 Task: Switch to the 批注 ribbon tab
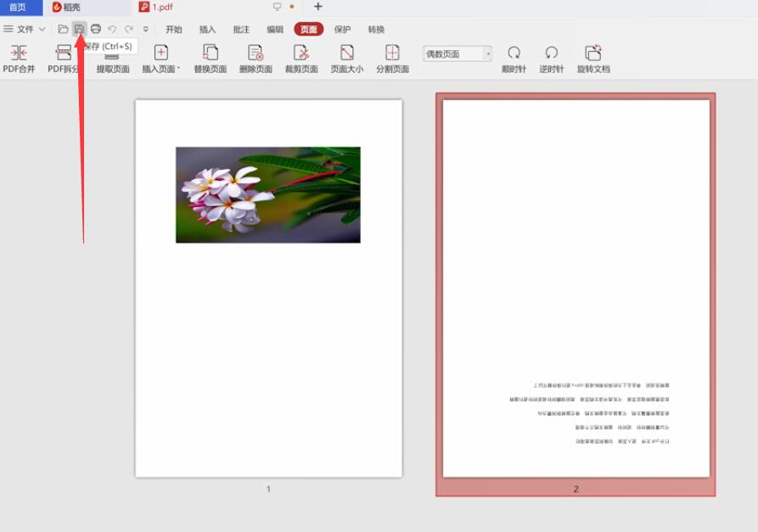pyautogui.click(x=241, y=30)
